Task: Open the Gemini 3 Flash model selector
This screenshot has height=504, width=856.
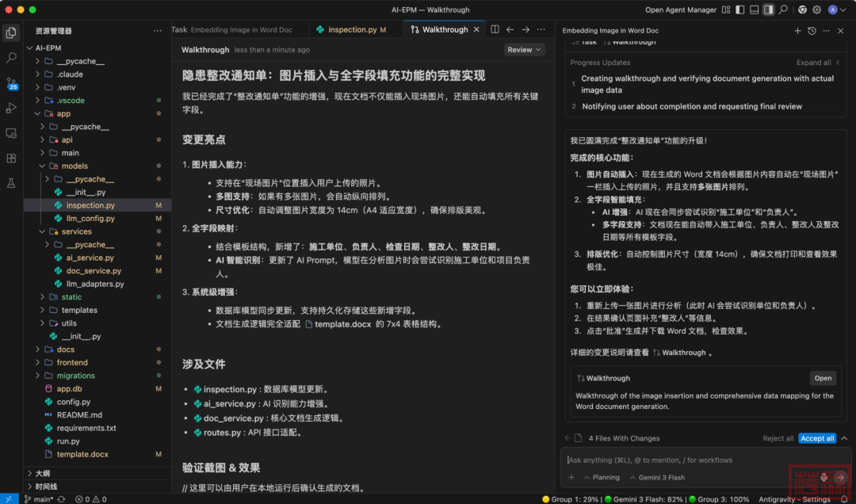Action: [656, 477]
